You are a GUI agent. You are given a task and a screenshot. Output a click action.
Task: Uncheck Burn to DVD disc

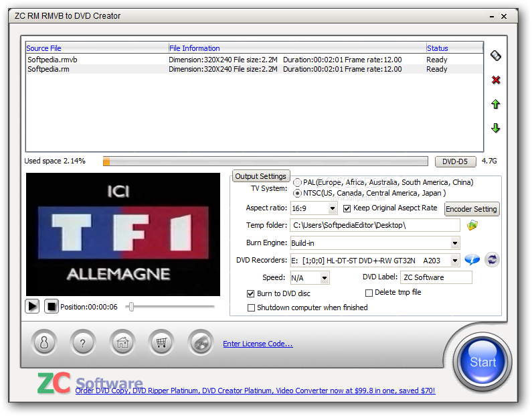250,293
